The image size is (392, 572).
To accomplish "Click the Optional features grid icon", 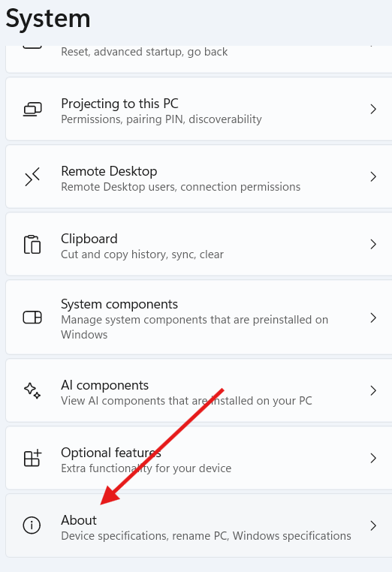I will pyautogui.click(x=32, y=458).
